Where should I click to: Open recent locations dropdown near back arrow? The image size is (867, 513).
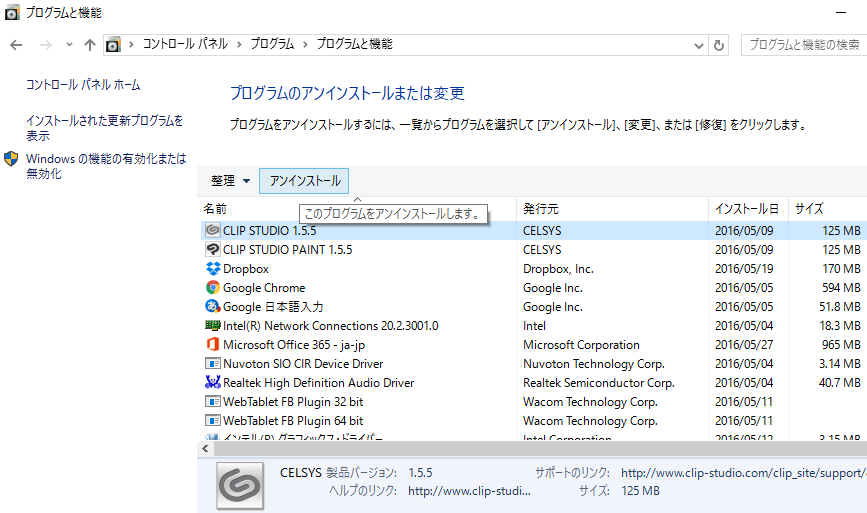click(69, 45)
